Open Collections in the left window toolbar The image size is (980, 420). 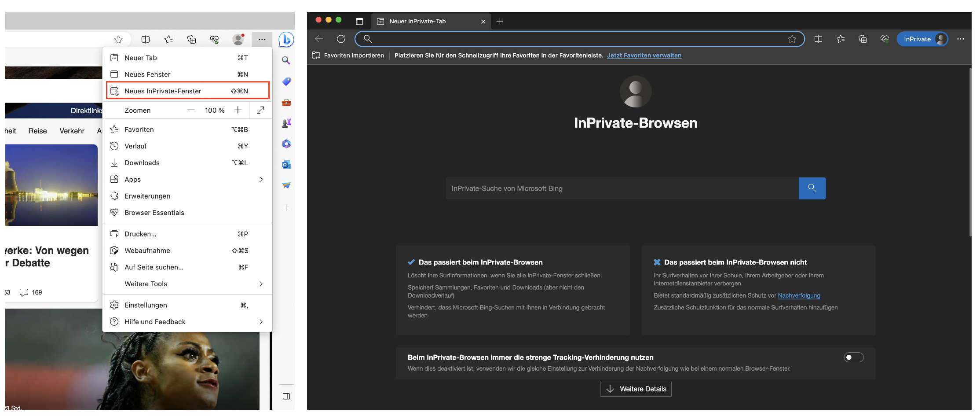point(192,40)
